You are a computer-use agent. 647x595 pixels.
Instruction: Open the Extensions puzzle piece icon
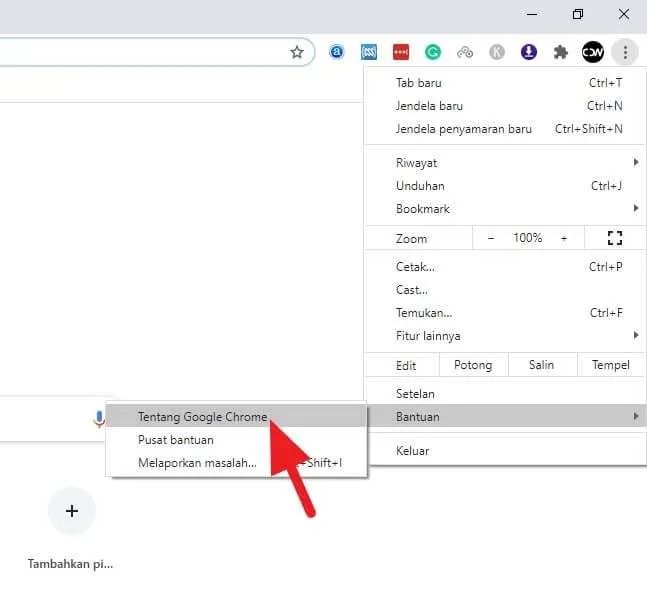(x=560, y=52)
